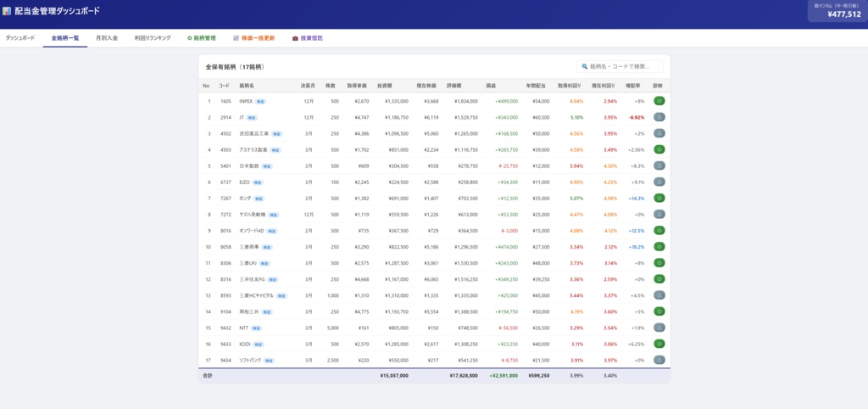Click the total valuation ¥17,628,800
This screenshot has width=868, height=409.
464,376
